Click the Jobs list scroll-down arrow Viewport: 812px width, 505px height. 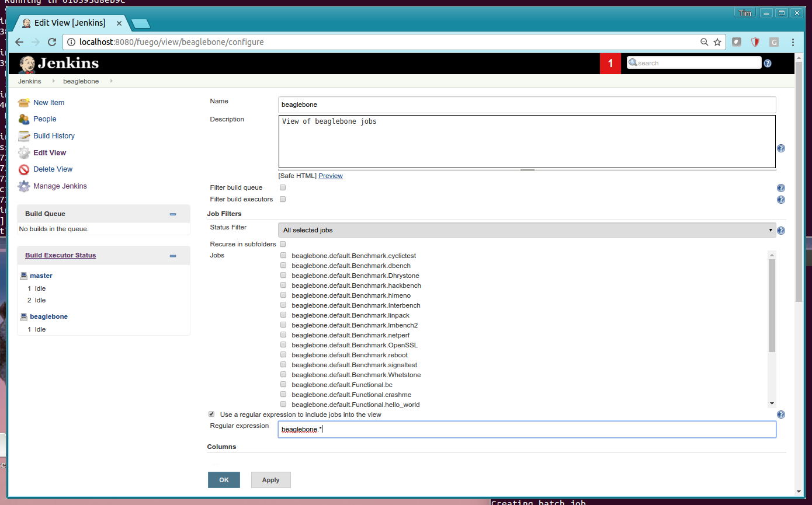coord(772,403)
